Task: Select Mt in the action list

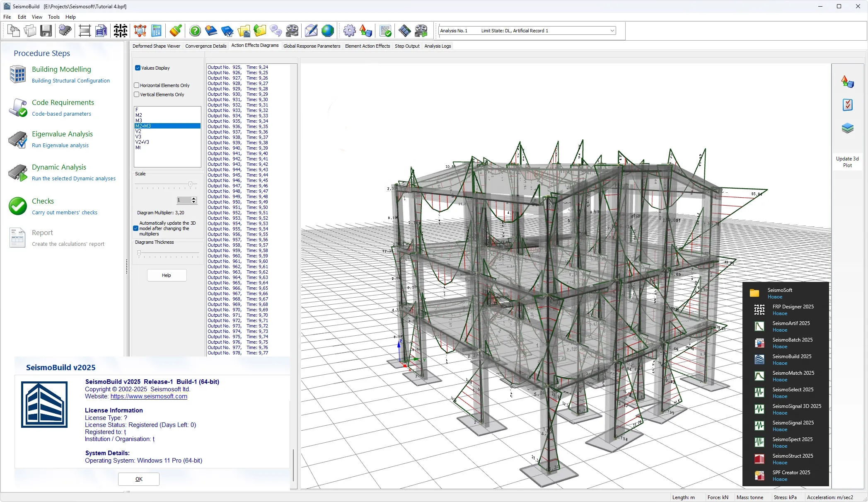Action: 167,148
